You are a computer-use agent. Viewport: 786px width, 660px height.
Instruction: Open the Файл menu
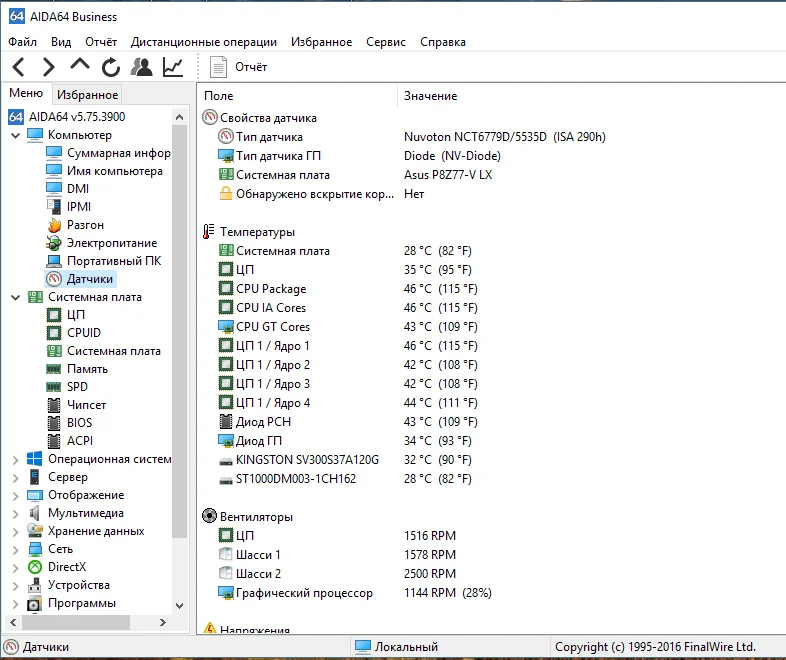click(x=23, y=42)
